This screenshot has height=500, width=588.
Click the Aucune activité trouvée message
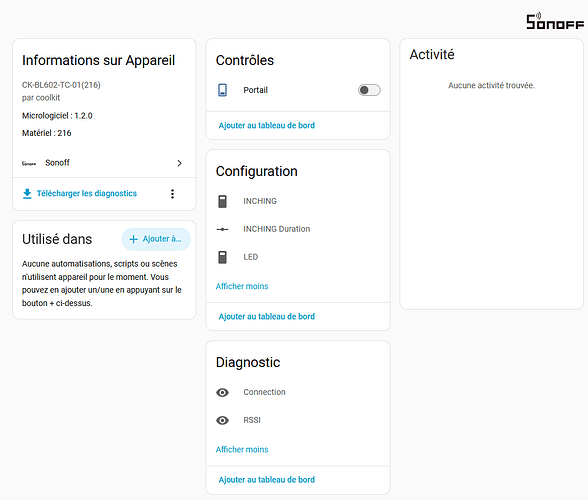pos(491,86)
